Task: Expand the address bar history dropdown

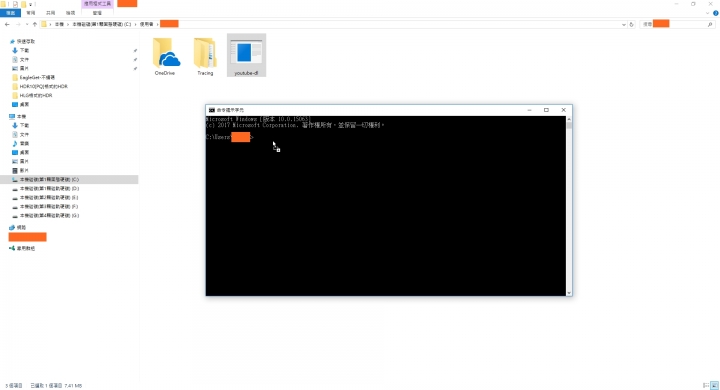Action: click(x=624, y=24)
